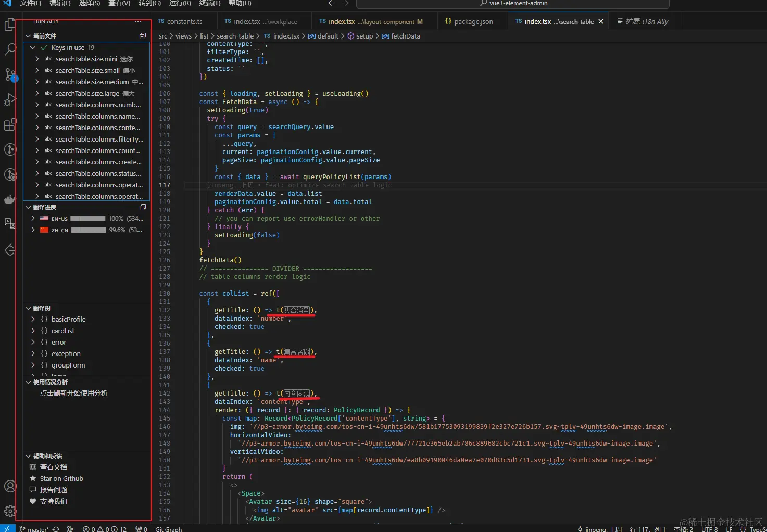
Task: Open the Extensions view
Action: pyautogui.click(x=9, y=124)
